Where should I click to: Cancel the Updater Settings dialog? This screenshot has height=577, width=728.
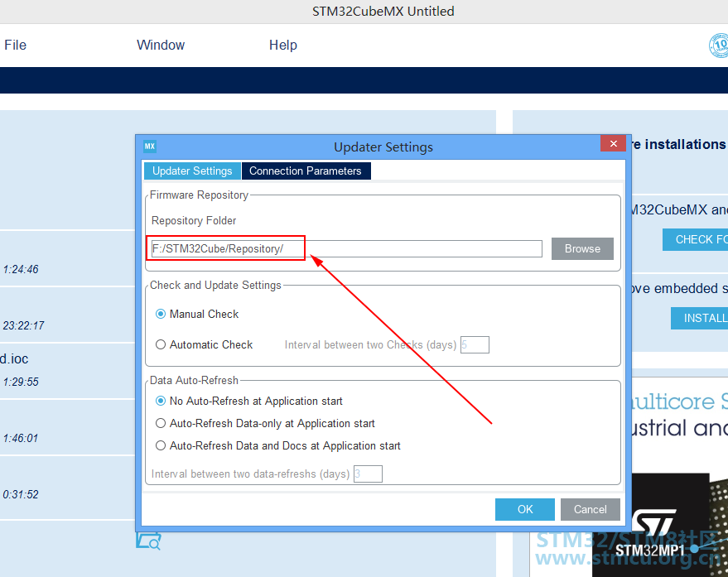tap(591, 509)
